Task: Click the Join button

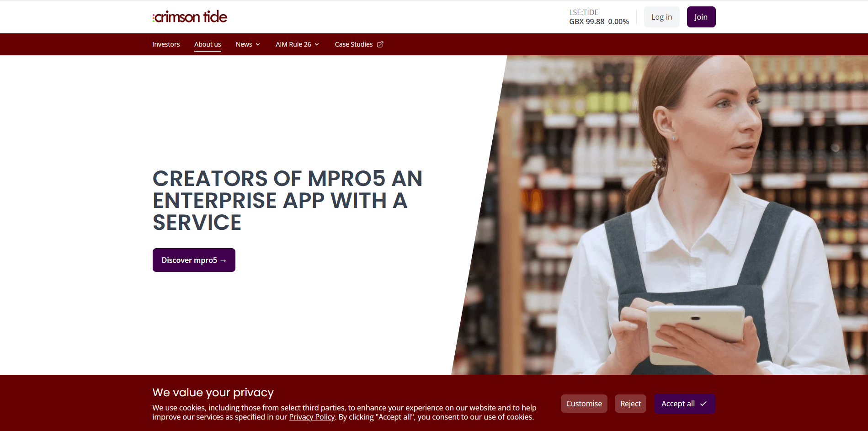Action: coord(701,17)
